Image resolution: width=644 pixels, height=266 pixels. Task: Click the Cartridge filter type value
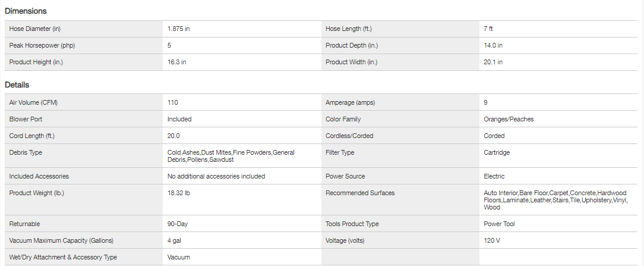point(497,152)
